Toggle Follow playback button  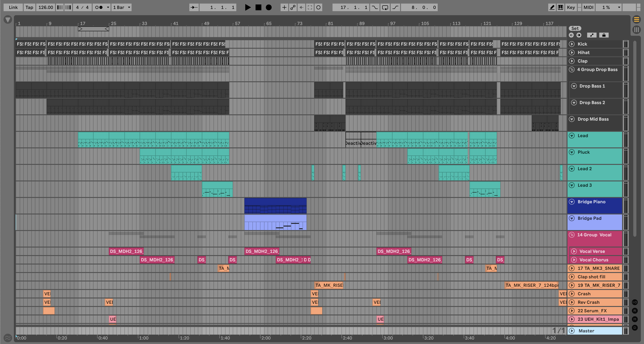click(194, 8)
